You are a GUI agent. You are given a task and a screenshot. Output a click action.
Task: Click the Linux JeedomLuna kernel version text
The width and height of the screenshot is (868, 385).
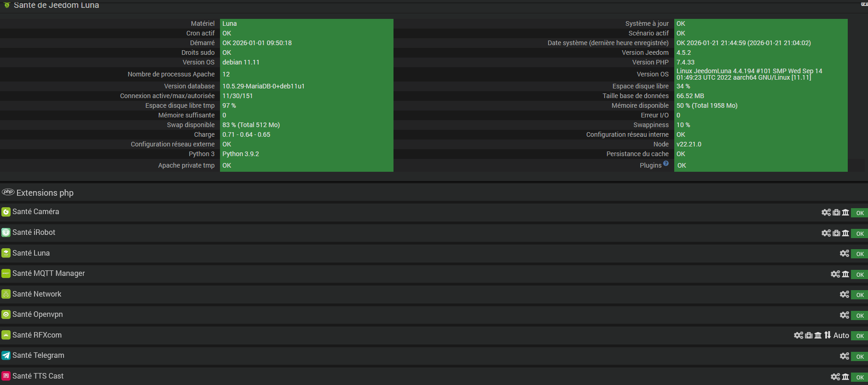pyautogui.click(x=749, y=74)
